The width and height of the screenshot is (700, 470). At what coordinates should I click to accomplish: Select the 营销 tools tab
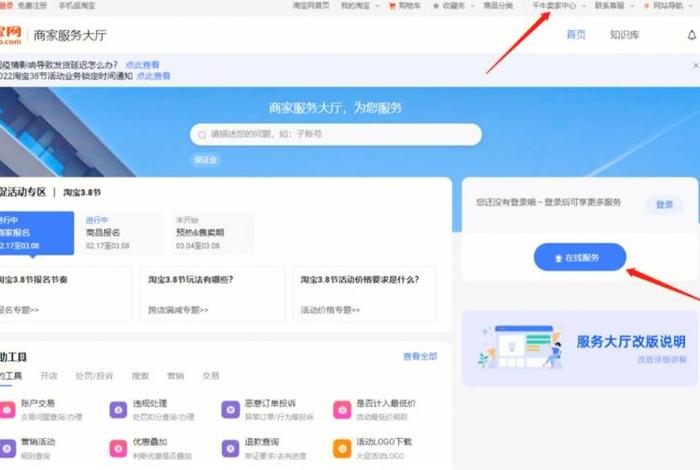click(x=175, y=376)
